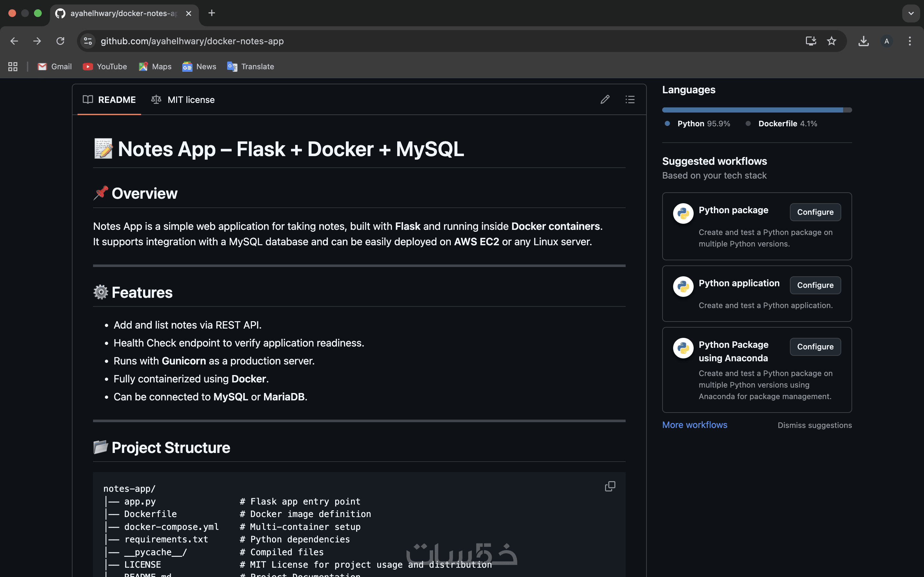The width and height of the screenshot is (924, 577).
Task: Click the Python segment of languages bar
Action: point(752,110)
